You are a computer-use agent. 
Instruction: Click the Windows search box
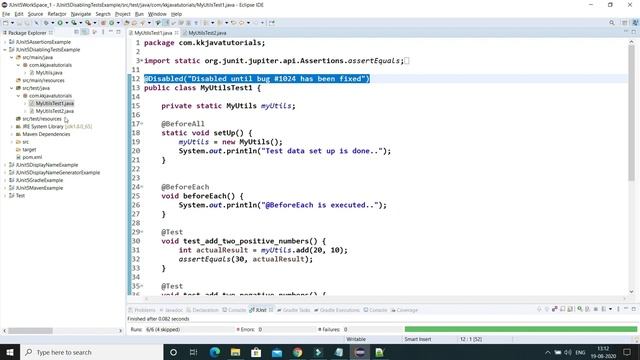pyautogui.click(x=92, y=352)
